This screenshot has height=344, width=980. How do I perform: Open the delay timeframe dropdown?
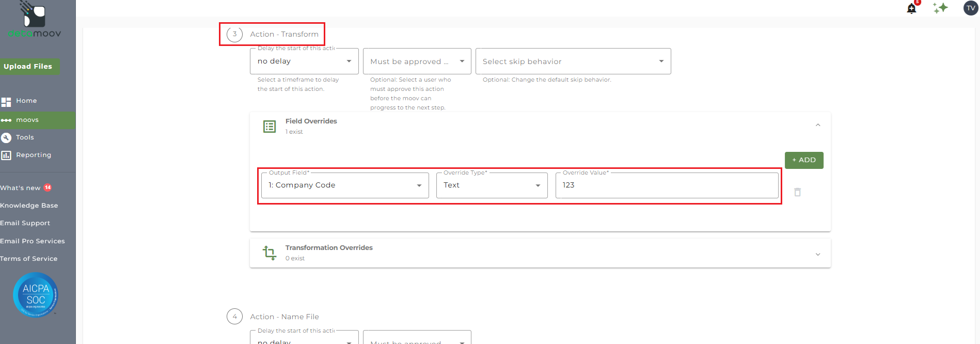pyautogui.click(x=304, y=61)
